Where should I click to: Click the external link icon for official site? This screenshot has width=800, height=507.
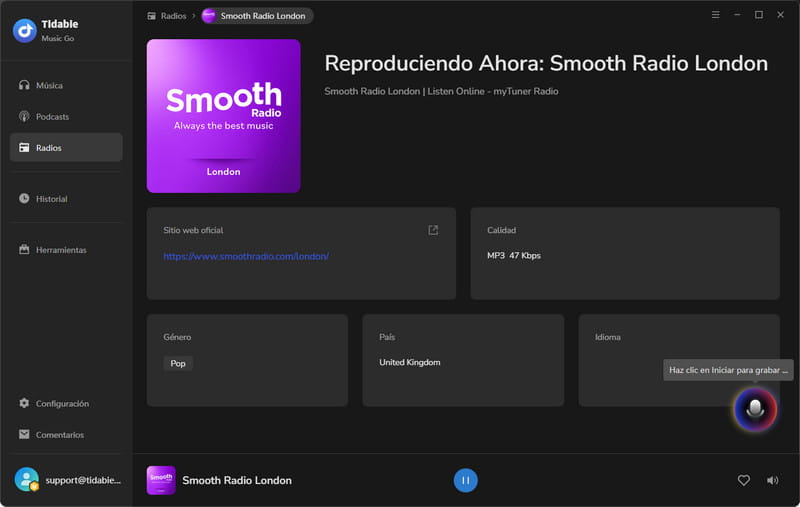click(x=433, y=230)
